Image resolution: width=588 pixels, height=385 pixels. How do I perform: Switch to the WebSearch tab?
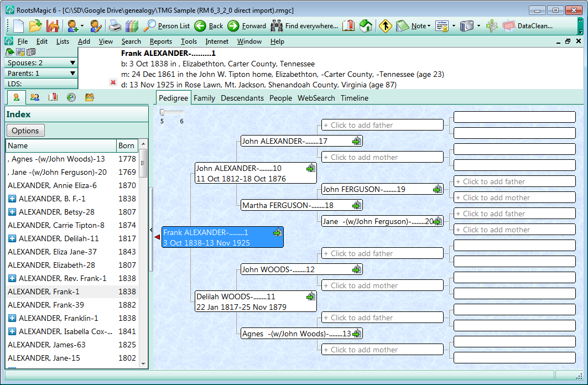[x=316, y=98]
